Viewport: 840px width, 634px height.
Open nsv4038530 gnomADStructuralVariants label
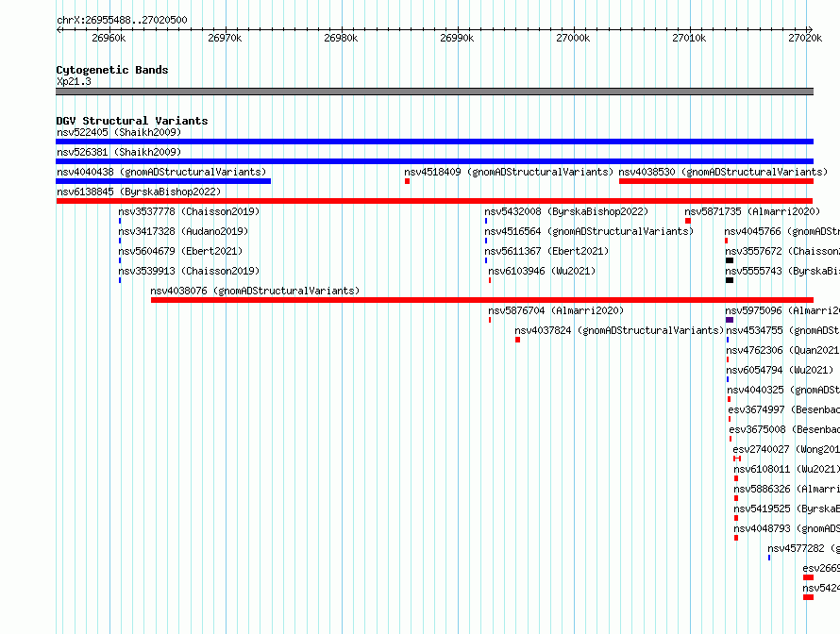point(723,172)
